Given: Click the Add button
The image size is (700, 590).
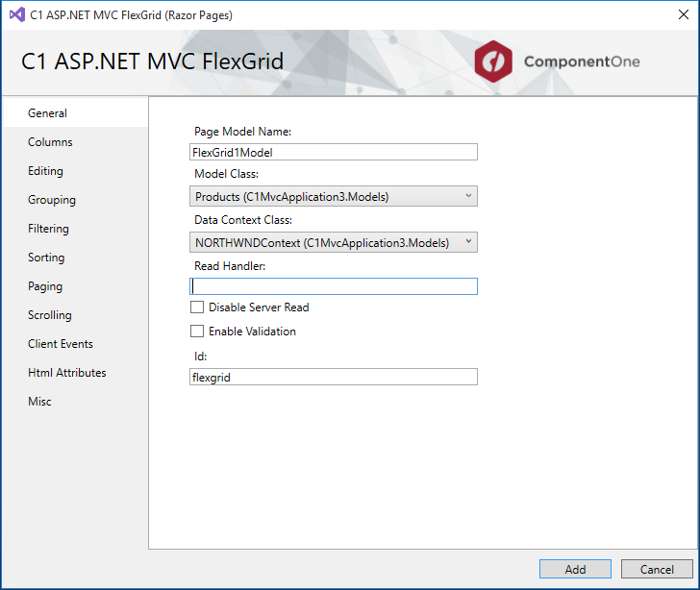Looking at the screenshot, I should click(x=575, y=569).
